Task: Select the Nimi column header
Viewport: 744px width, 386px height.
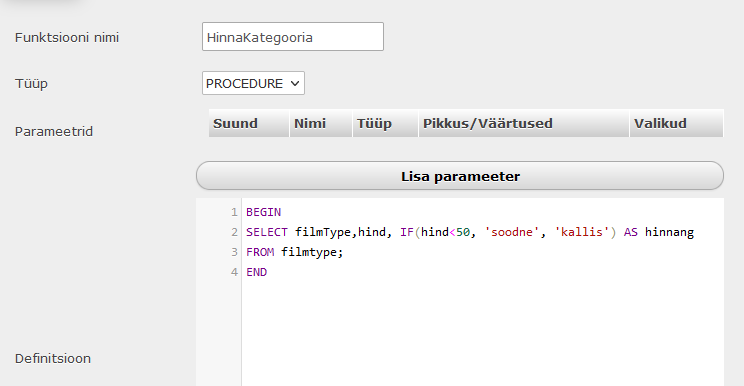Action: click(321, 123)
